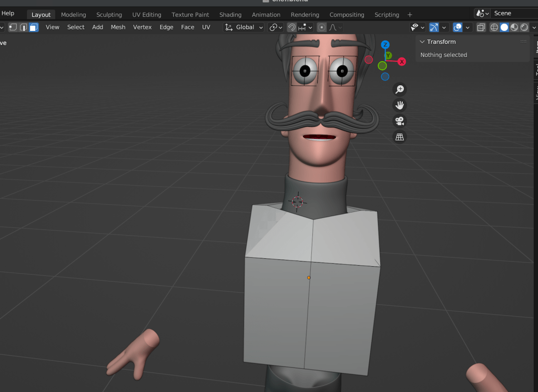Toggle proportional editing button
This screenshot has height=392, width=538.
pos(321,27)
